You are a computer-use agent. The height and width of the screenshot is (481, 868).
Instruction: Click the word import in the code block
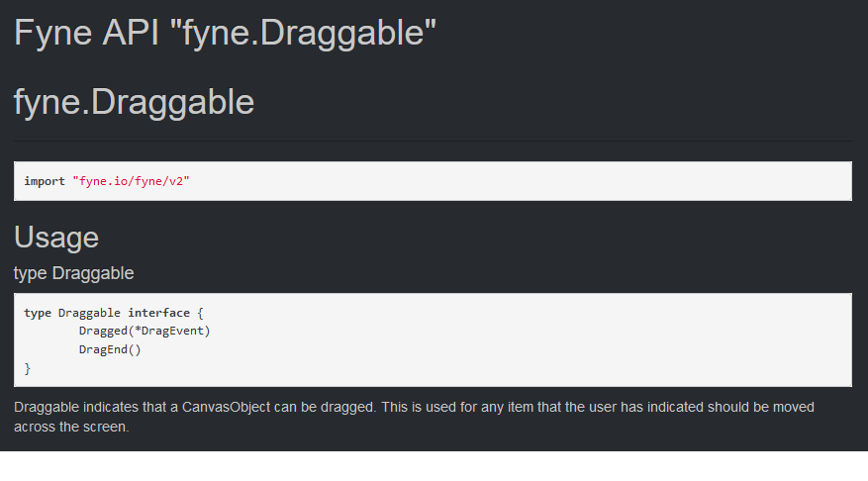pos(45,181)
